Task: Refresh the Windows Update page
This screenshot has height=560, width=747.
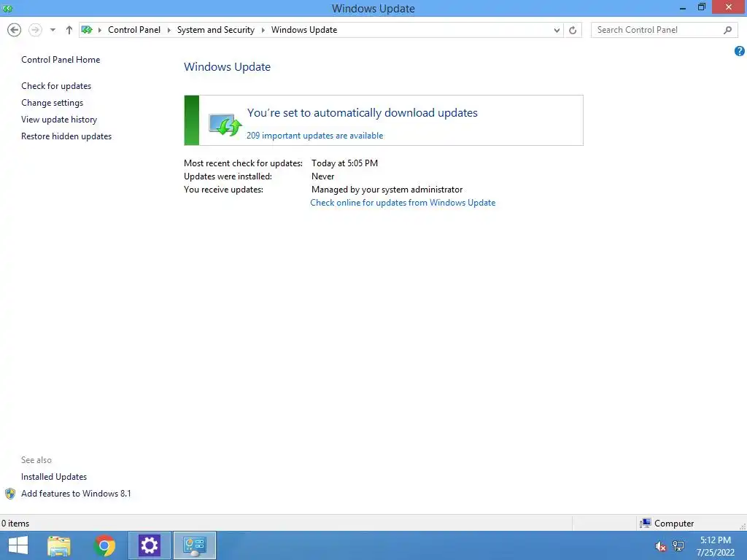Action: pyautogui.click(x=573, y=30)
